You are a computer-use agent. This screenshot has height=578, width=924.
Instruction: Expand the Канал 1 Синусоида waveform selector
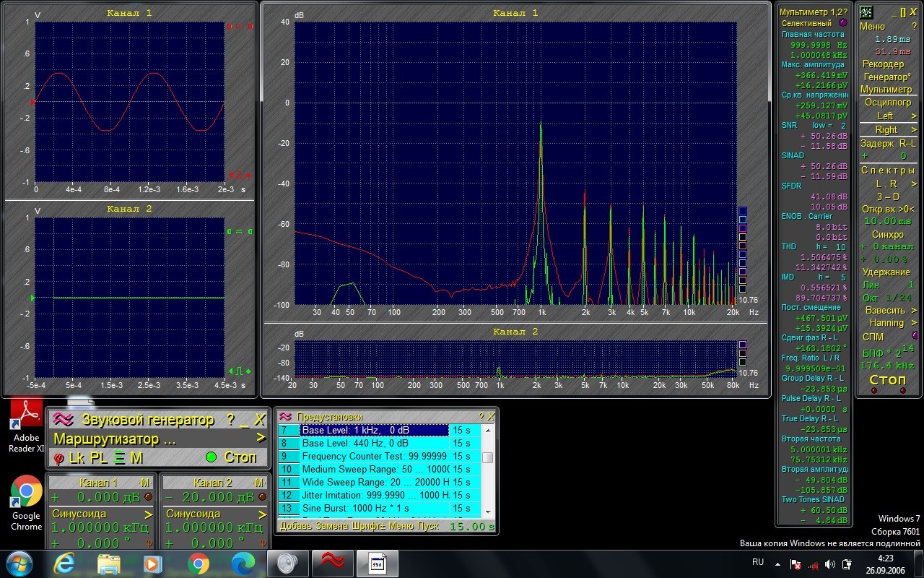point(148,514)
